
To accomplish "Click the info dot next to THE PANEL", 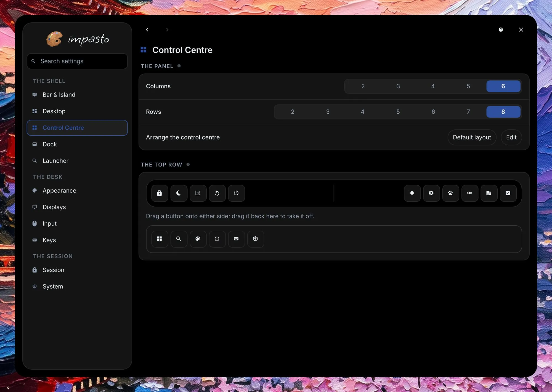I will (x=179, y=66).
